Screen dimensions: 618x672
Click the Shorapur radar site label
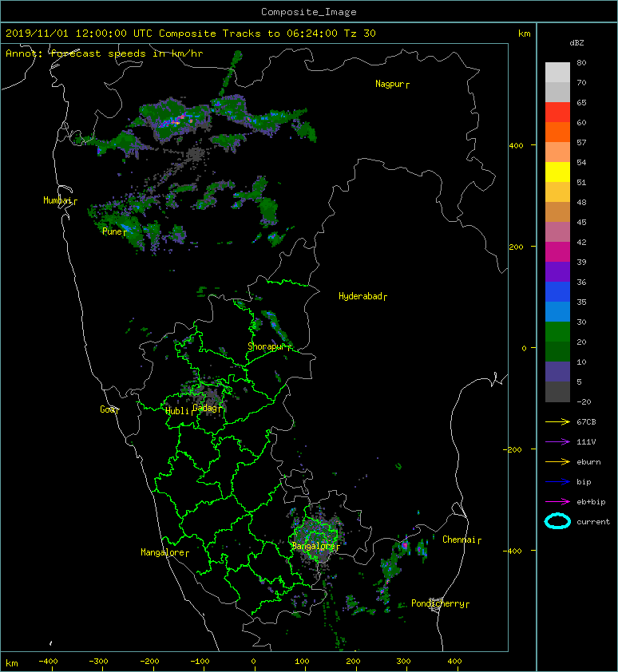[x=267, y=346]
